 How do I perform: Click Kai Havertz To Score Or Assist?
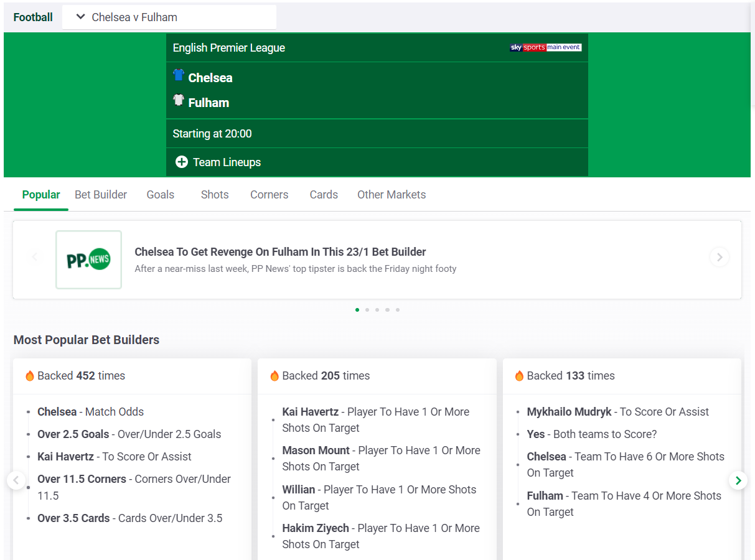pos(115,457)
